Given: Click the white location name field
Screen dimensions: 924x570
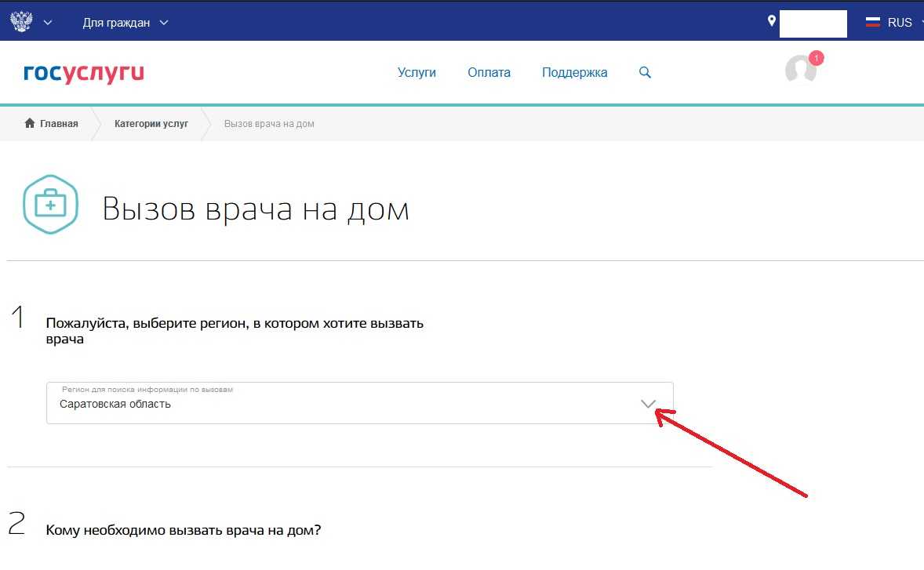Looking at the screenshot, I should (x=813, y=23).
